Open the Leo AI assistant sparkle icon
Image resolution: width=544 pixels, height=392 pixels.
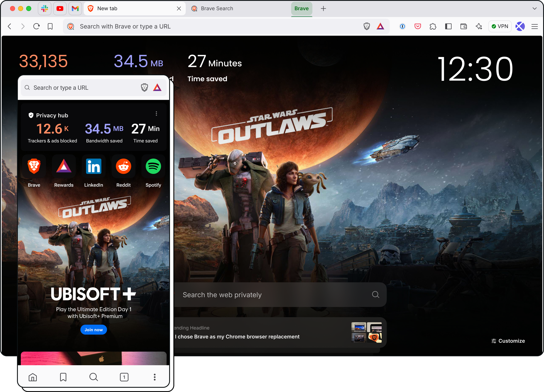click(479, 26)
